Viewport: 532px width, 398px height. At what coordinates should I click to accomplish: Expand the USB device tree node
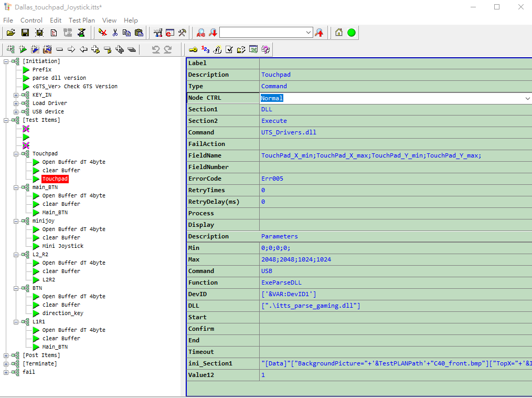(16, 112)
